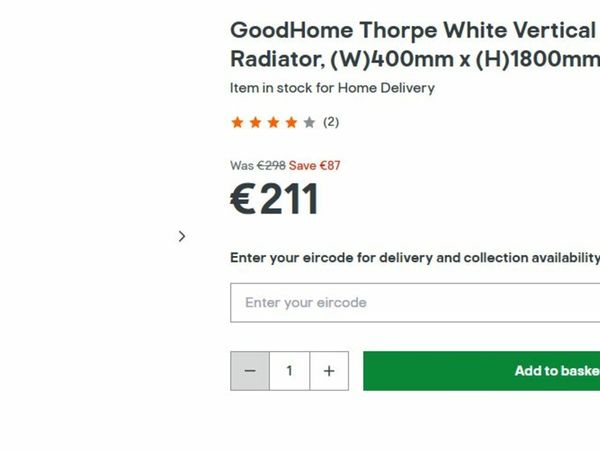Click the large €211 price
This screenshot has width=600, height=450.
click(275, 200)
